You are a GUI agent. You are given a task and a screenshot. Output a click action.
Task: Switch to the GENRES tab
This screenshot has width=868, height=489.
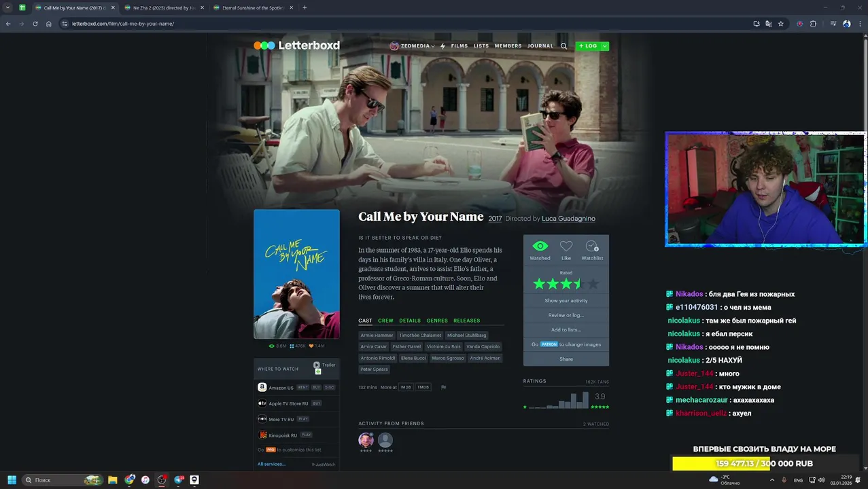tap(437, 321)
